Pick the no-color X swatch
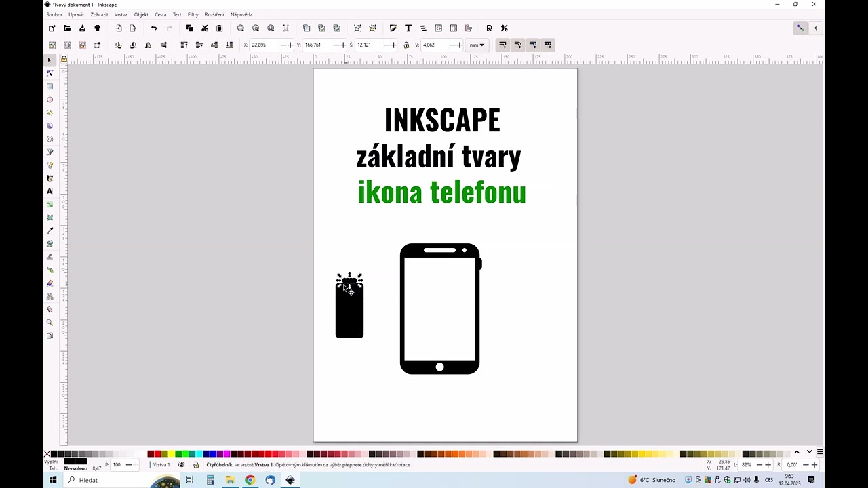 click(47, 453)
